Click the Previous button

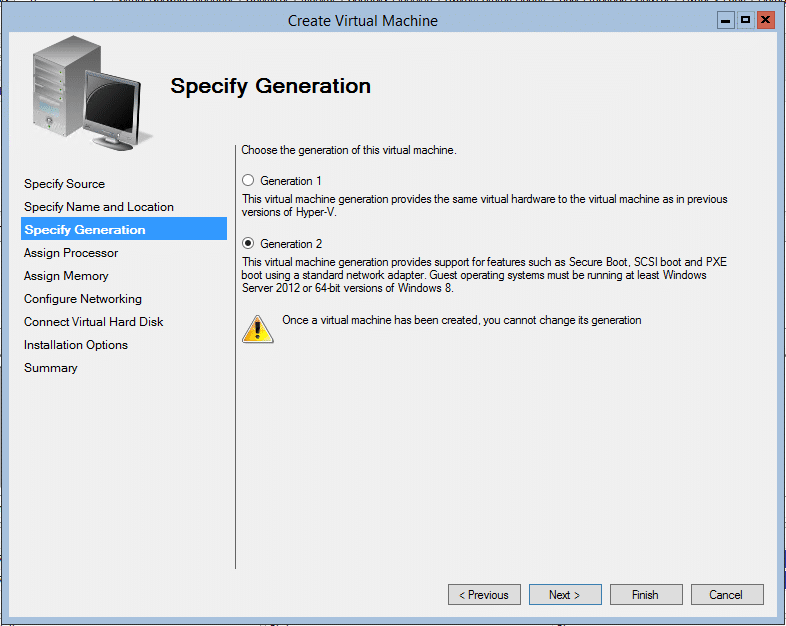(x=484, y=595)
